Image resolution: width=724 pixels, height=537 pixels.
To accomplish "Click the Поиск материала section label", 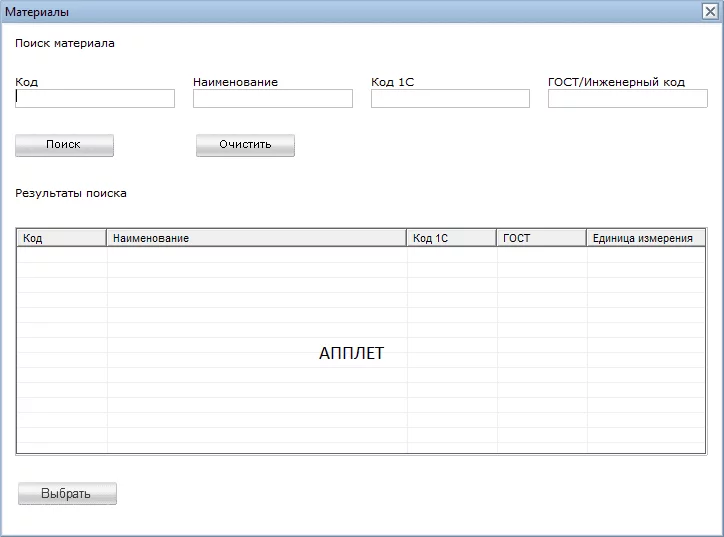I will pyautogui.click(x=65, y=43).
